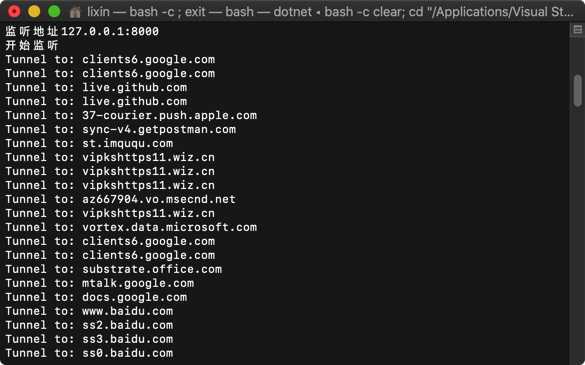Click the line showing 127.0.0.1:8000
585x365 pixels.
[x=82, y=31]
